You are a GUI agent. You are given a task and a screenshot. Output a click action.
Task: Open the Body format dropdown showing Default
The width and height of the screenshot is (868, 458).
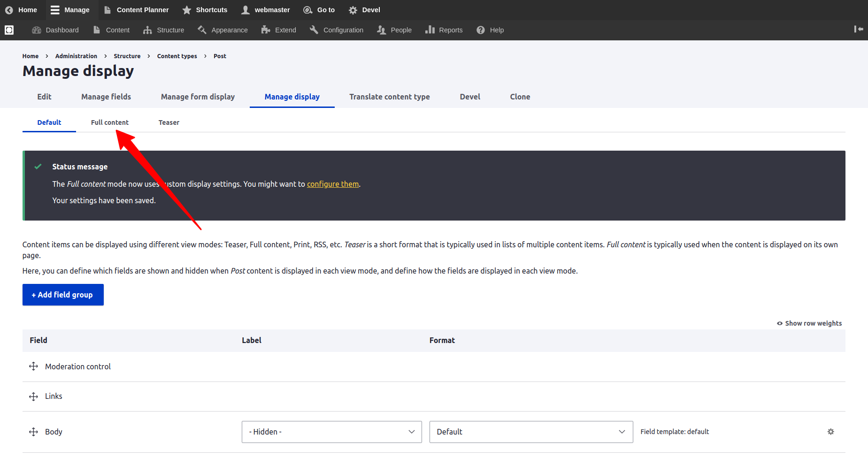(x=531, y=432)
